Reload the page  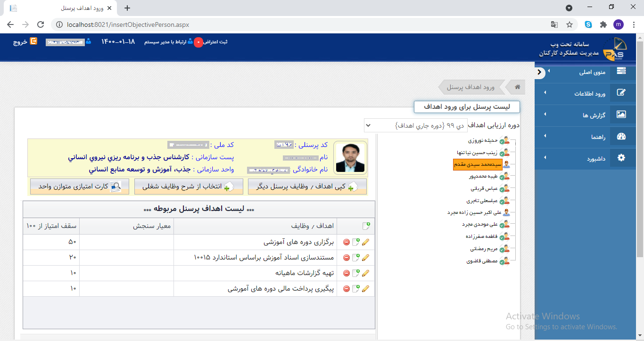[x=41, y=24]
